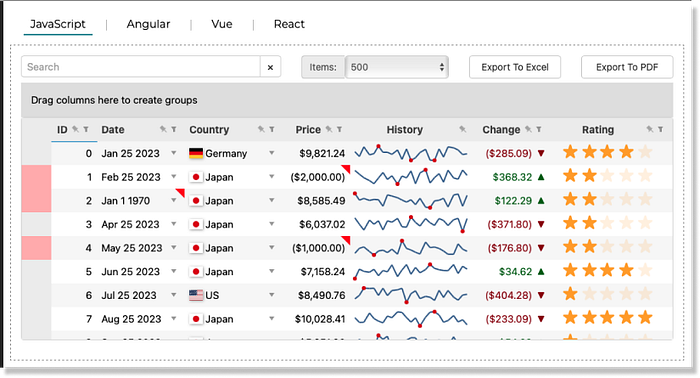This screenshot has width=700, height=378.
Task: Click the Export To Excel button
Action: 515,67
